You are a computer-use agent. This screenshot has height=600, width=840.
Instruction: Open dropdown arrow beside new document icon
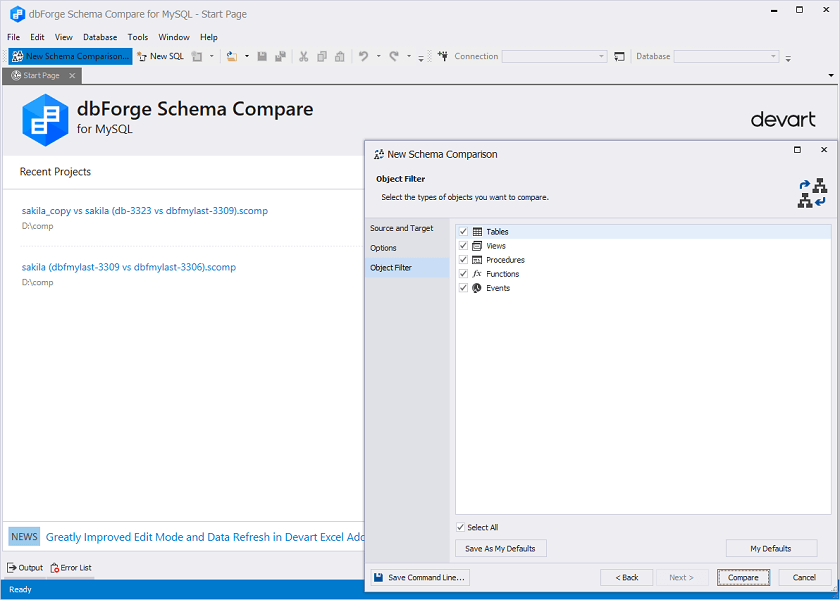[212, 56]
